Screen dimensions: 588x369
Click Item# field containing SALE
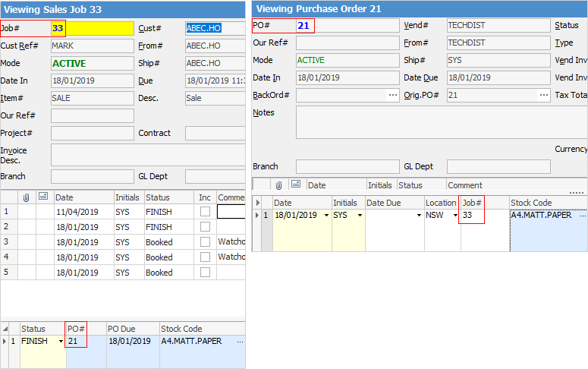tap(93, 99)
